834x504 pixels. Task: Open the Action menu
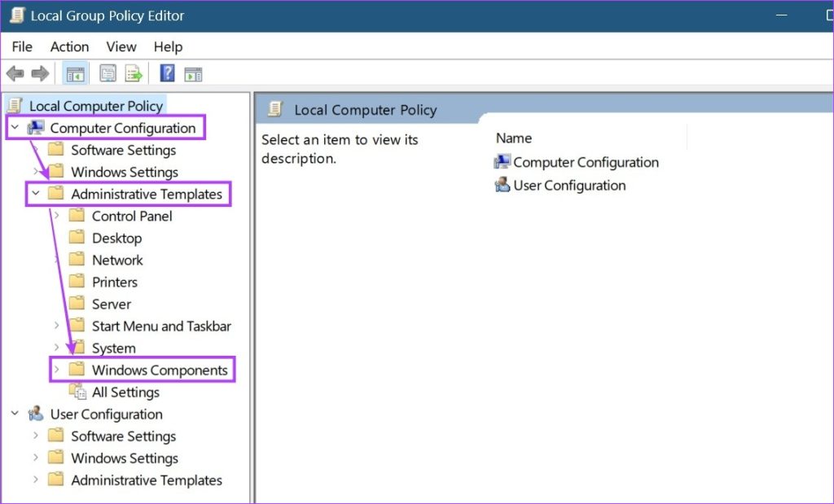click(x=68, y=46)
